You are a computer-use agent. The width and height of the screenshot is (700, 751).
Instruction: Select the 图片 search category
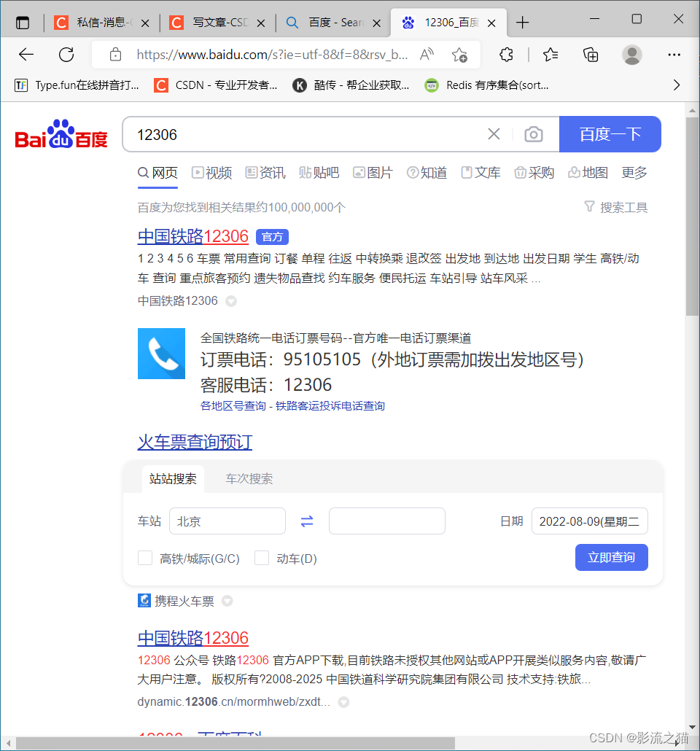pyautogui.click(x=373, y=172)
